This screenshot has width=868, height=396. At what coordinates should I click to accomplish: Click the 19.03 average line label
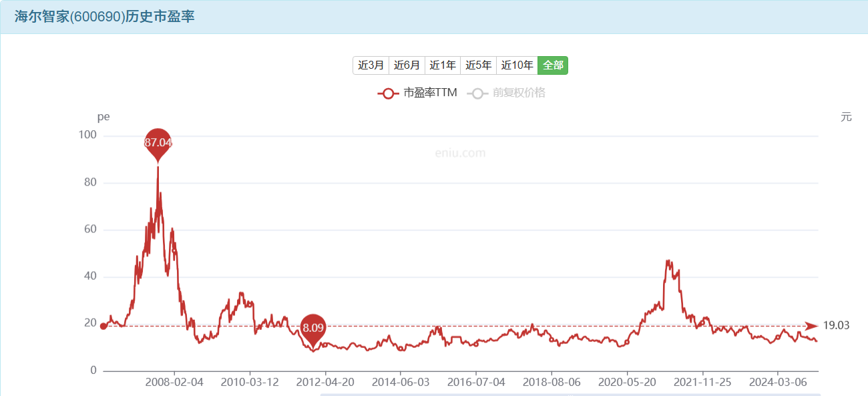836,326
